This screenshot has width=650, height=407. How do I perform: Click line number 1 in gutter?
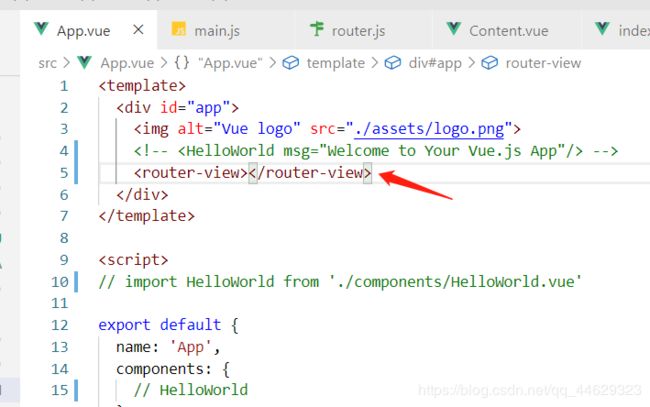tap(64, 86)
